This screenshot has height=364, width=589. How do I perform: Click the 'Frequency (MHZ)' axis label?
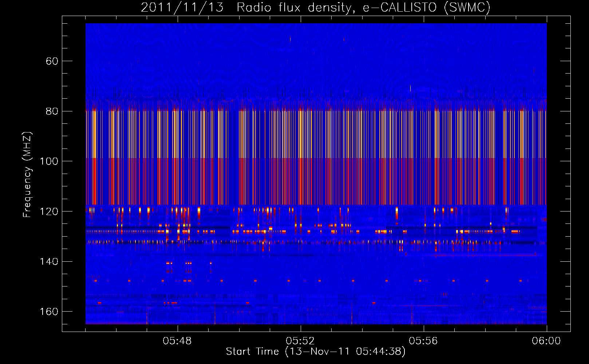point(27,175)
